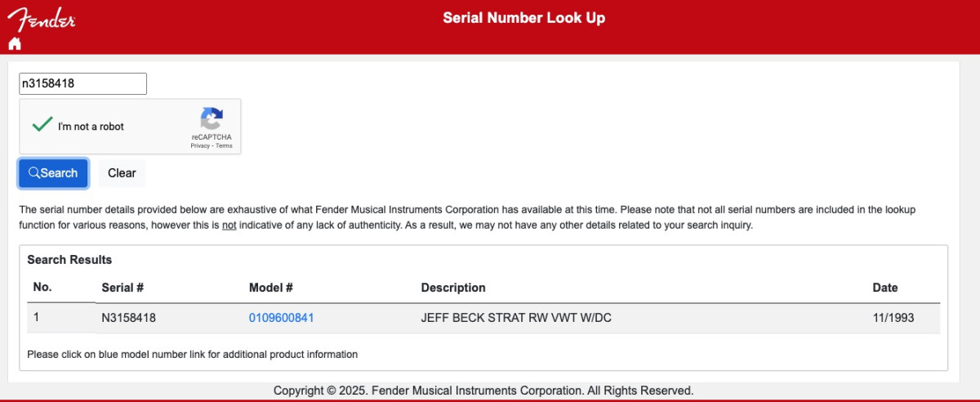Image resolution: width=980 pixels, height=402 pixels.
Task: Click the No. column header
Action: (x=42, y=288)
